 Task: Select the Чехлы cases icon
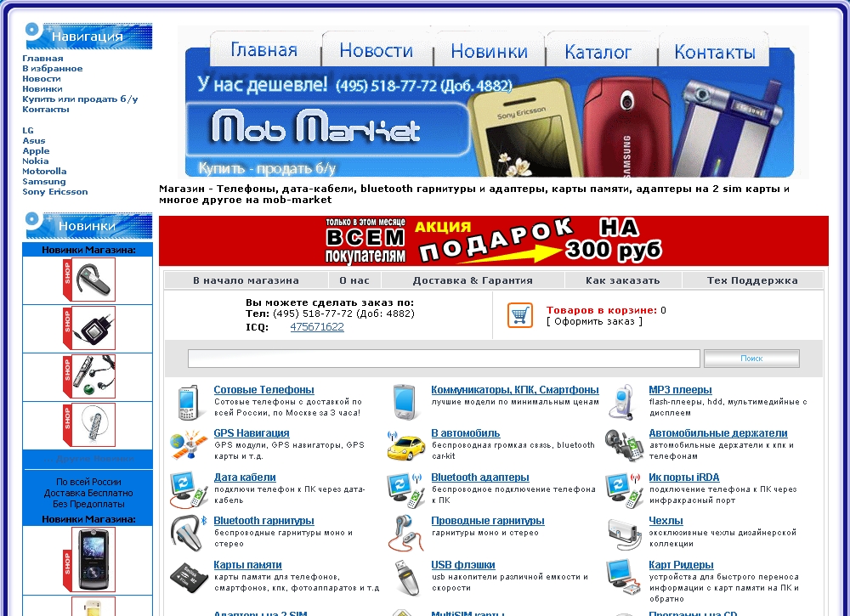click(621, 530)
